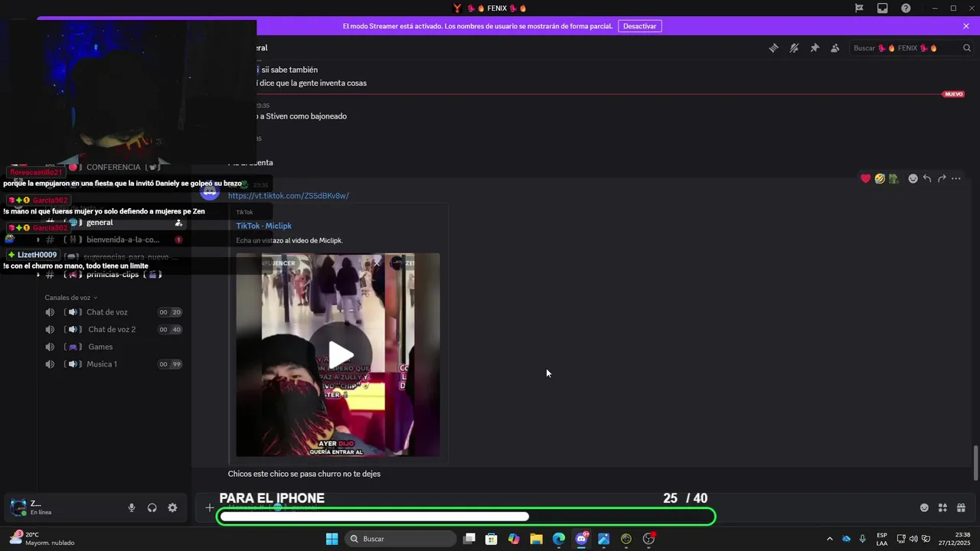Image resolution: width=980 pixels, height=551 pixels.
Task: Open user settings gear icon
Action: coord(172,507)
